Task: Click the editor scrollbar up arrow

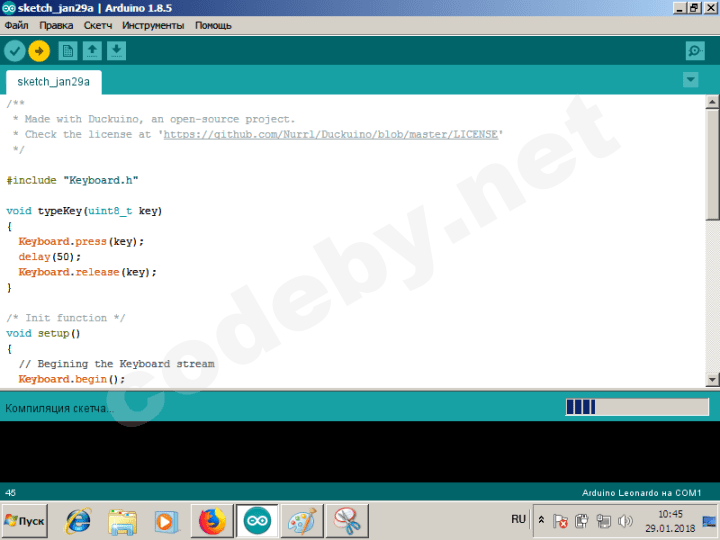Action: [x=712, y=102]
